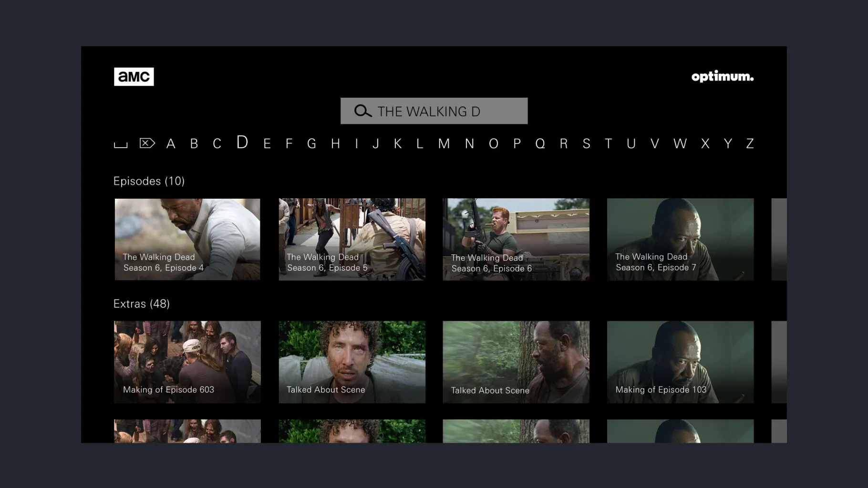Pick letter O from the keyboard

(494, 143)
